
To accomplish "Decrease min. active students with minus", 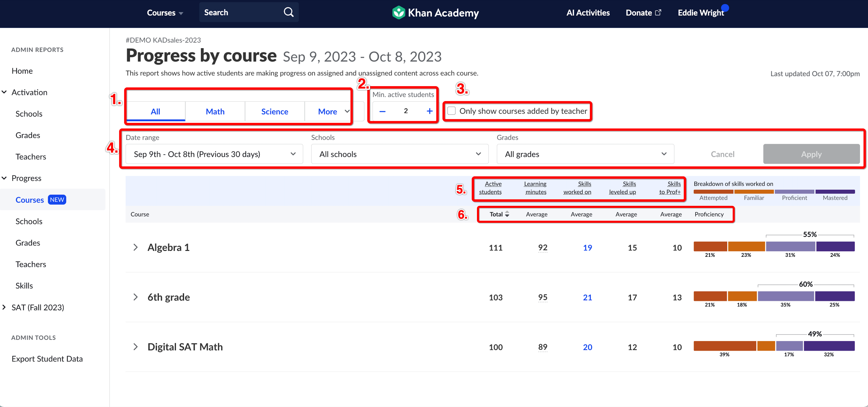I will coord(383,111).
